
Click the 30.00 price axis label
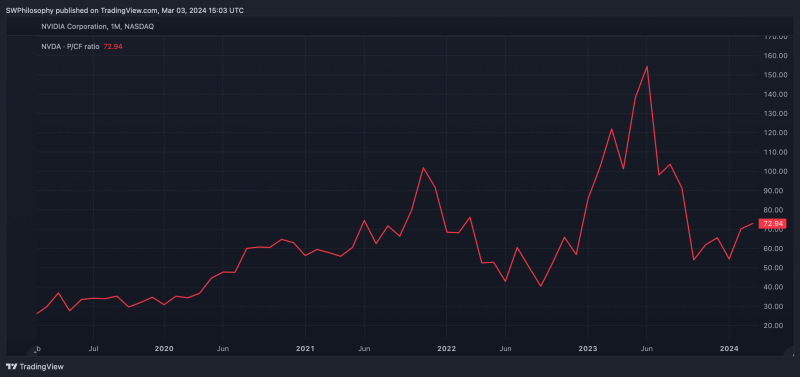coord(774,307)
